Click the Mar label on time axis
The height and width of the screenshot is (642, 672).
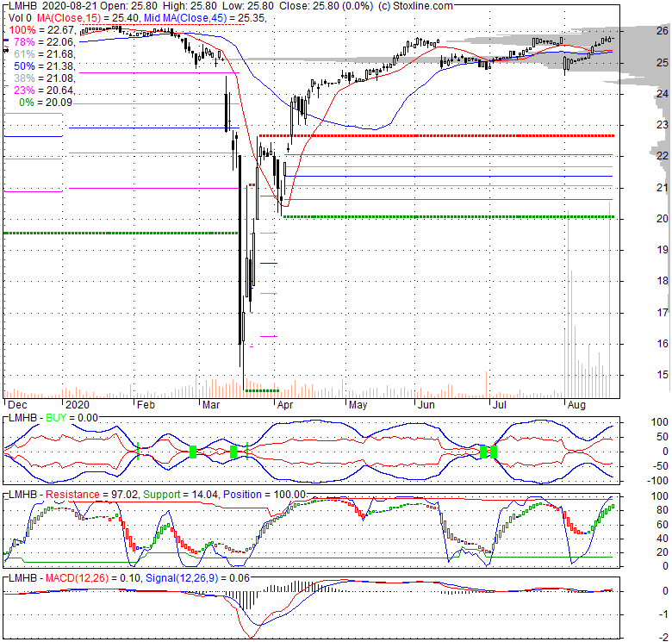pos(211,405)
